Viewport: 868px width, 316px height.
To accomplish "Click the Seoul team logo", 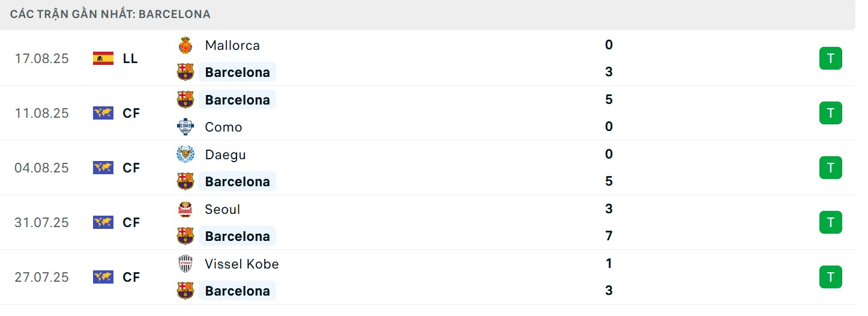I will point(185,209).
